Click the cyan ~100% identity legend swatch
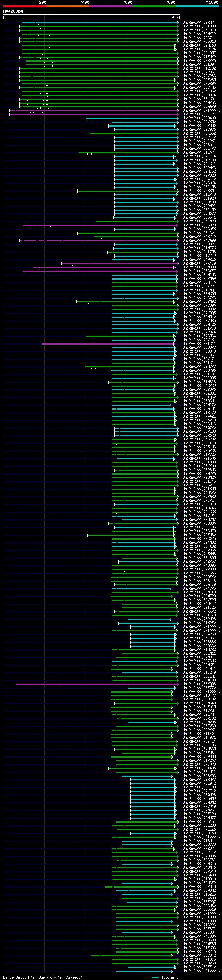 [197, 6]
